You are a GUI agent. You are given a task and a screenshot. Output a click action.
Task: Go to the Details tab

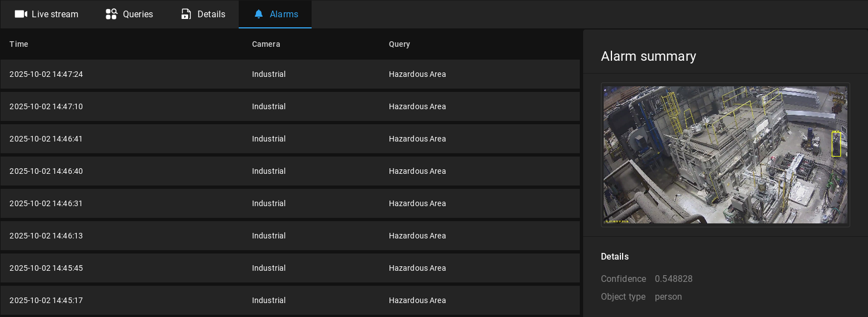click(211, 14)
